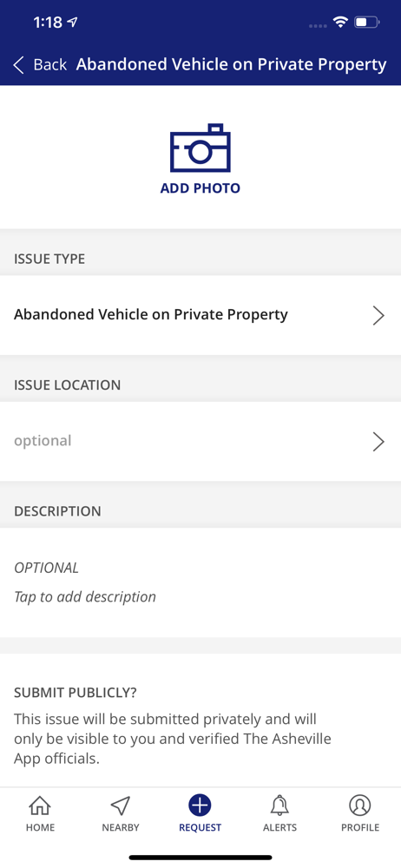The width and height of the screenshot is (401, 868).
Task: Tap the battery indicator in status bar
Action: pos(366,23)
